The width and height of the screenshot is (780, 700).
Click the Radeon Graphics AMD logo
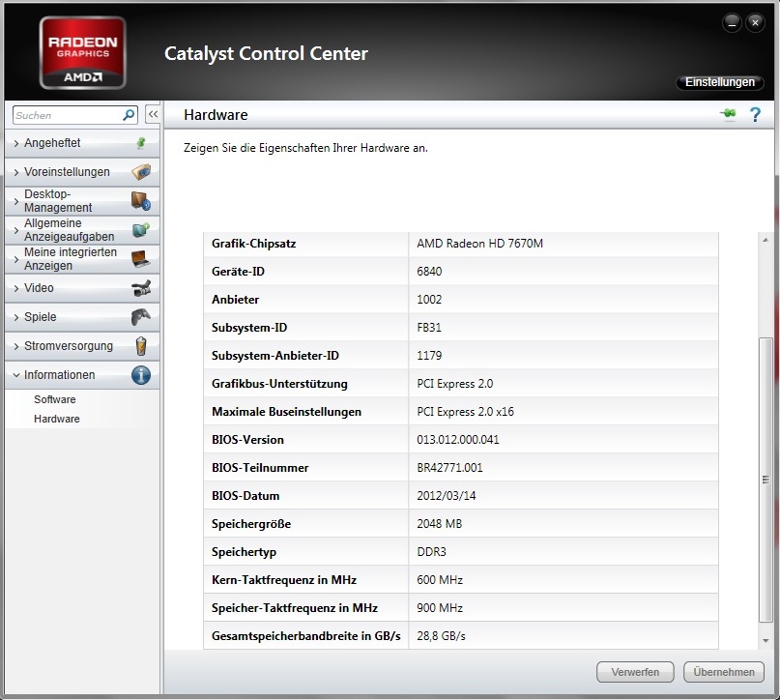[x=82, y=53]
